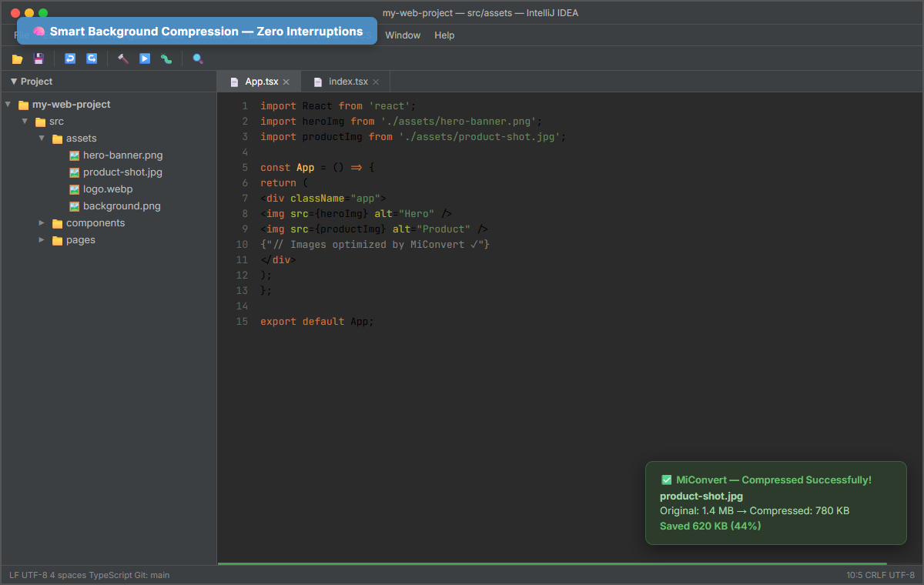The width and height of the screenshot is (924, 585).
Task: Expand the components folder arrow
Action: (42, 223)
